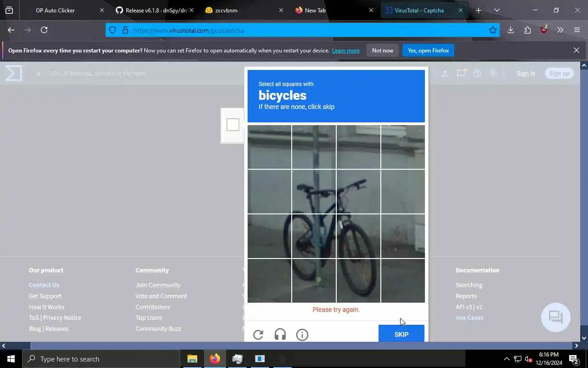Viewport: 588px width, 368px height.
Task: Click Yes, open Firefox button
Action: (428, 51)
